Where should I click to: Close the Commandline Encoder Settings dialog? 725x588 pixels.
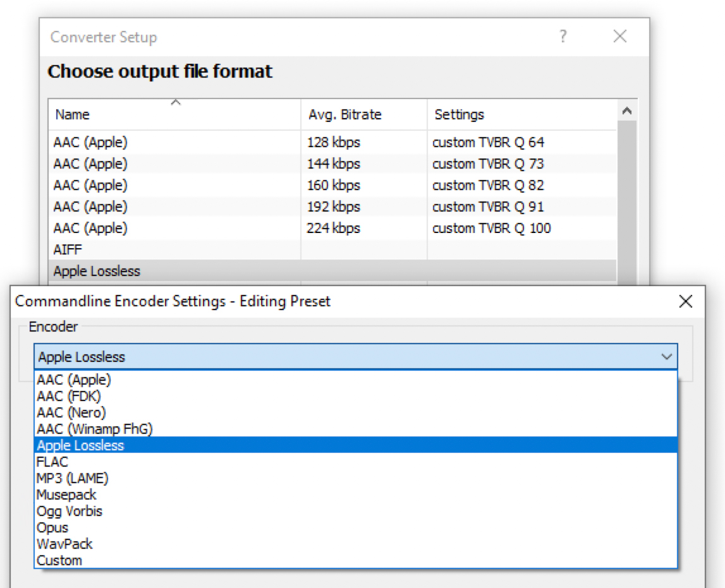[685, 302]
